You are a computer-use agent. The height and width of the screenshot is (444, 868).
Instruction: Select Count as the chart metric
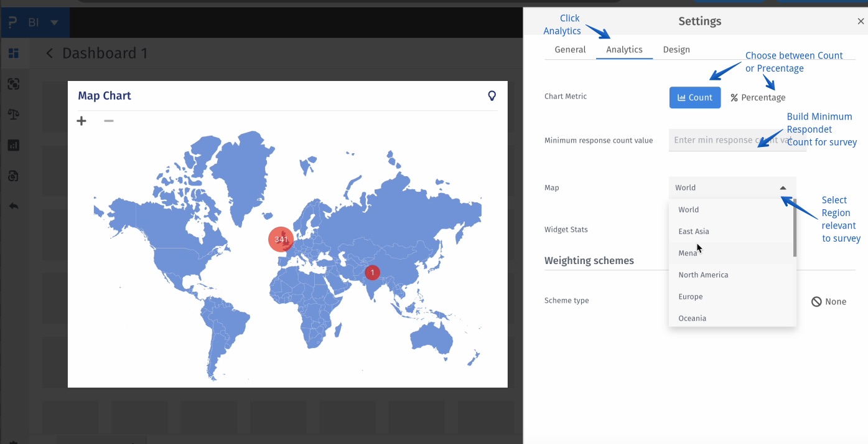tap(694, 98)
